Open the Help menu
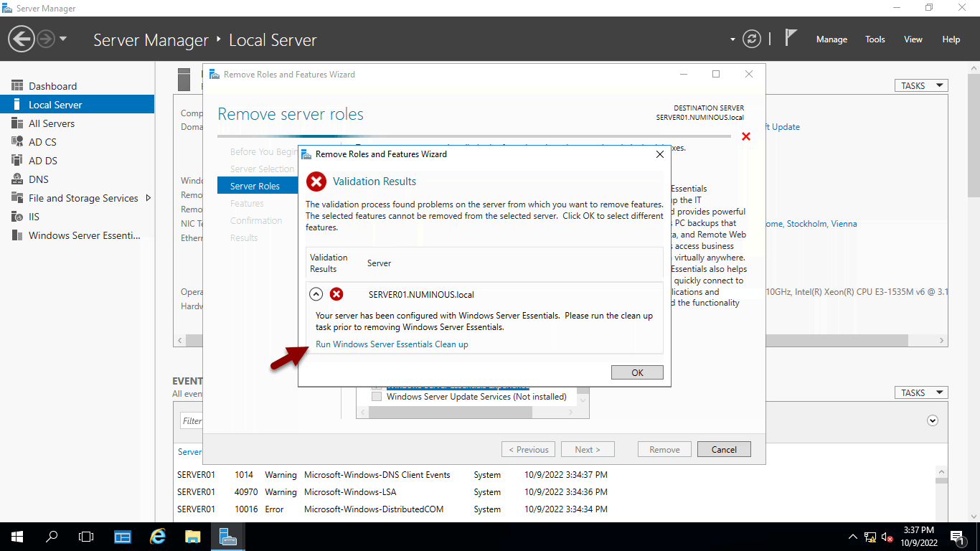 coord(951,39)
